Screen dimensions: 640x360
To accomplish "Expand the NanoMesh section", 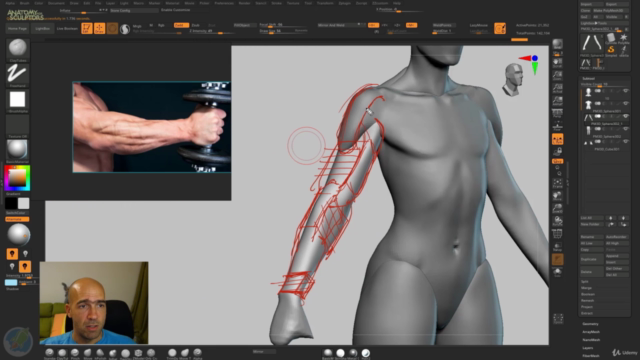I will click(x=591, y=340).
